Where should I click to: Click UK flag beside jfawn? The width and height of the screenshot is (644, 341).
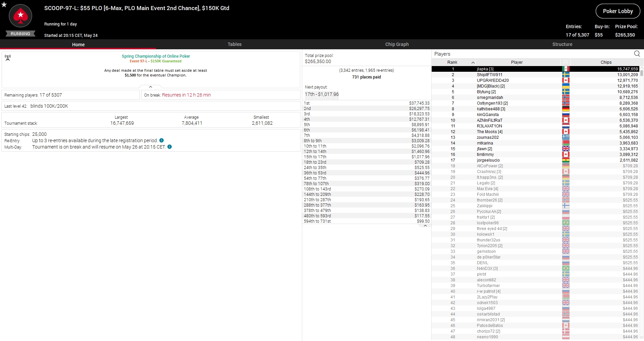[x=566, y=149]
